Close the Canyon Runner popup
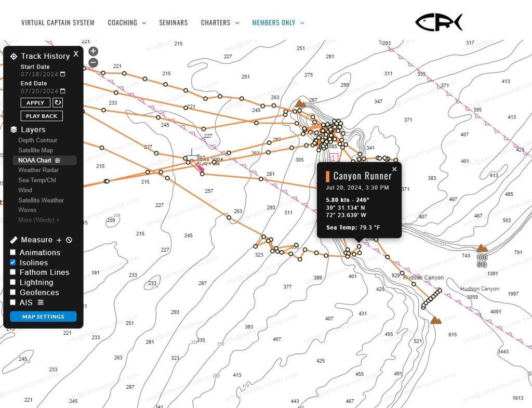The width and height of the screenshot is (532, 408). pos(394,169)
